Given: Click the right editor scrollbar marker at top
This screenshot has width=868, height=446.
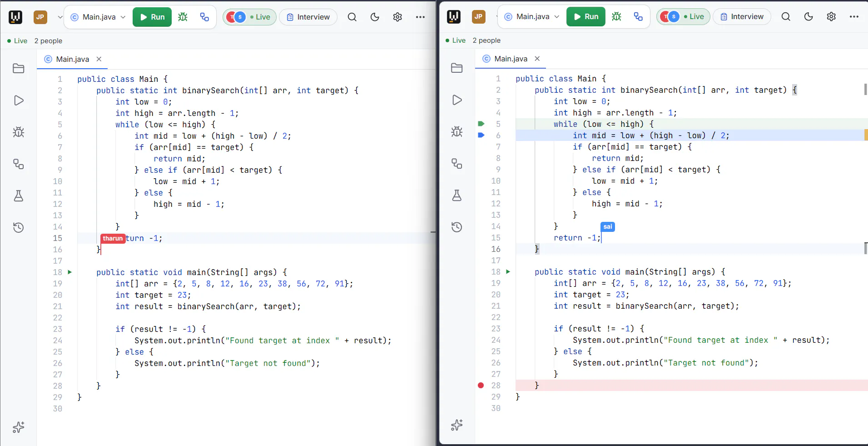Looking at the screenshot, I should (865, 90).
